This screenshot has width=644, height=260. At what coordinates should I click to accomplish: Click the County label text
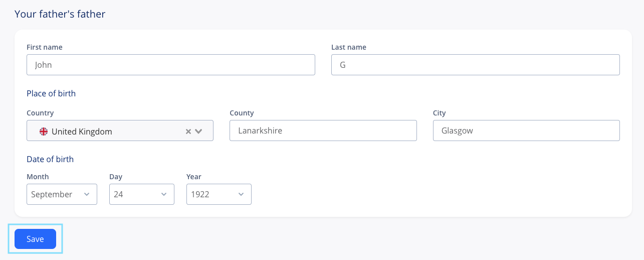point(242,113)
